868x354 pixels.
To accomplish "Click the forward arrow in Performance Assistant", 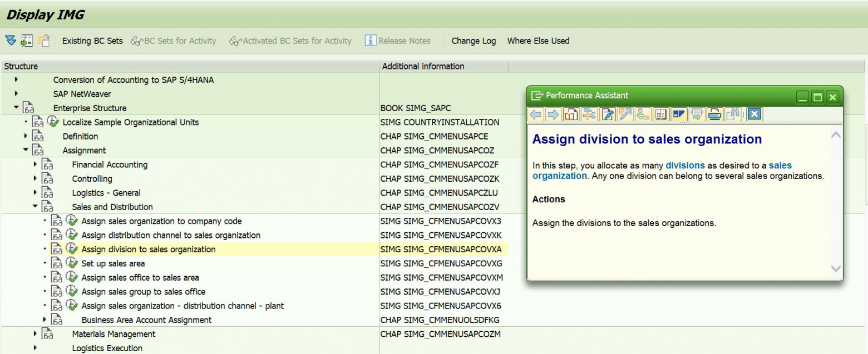I will click(x=554, y=115).
